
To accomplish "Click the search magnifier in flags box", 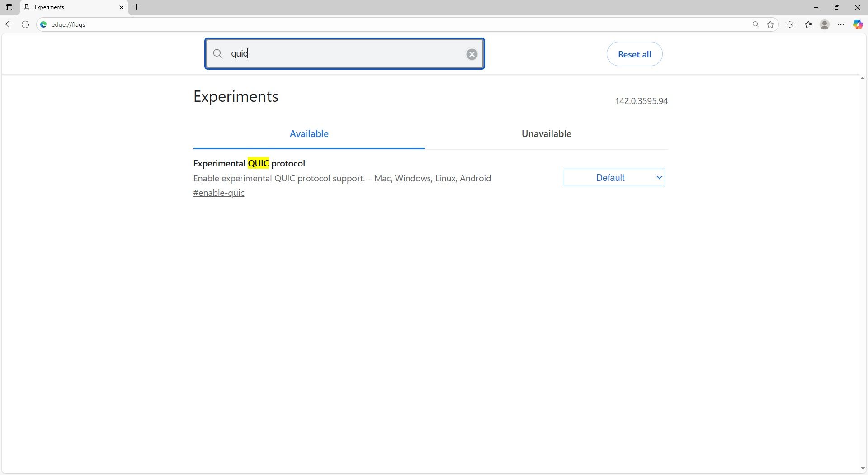I will pyautogui.click(x=218, y=54).
